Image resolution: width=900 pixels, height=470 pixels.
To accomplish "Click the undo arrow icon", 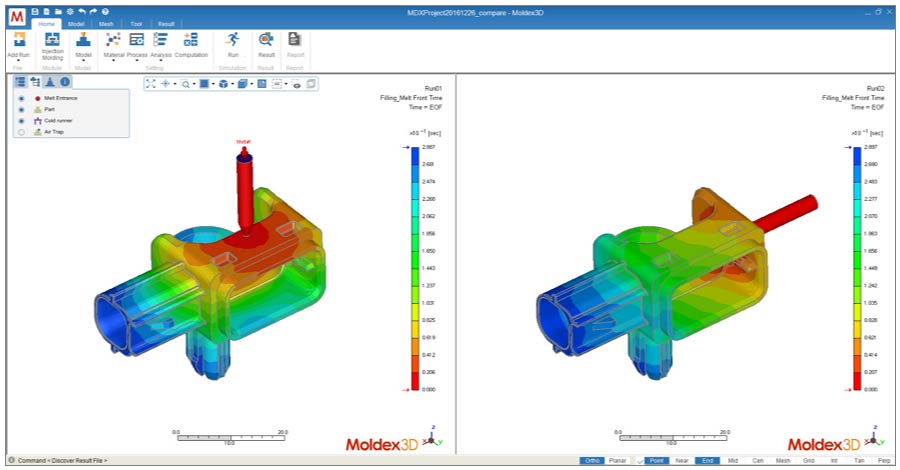I will [82, 11].
